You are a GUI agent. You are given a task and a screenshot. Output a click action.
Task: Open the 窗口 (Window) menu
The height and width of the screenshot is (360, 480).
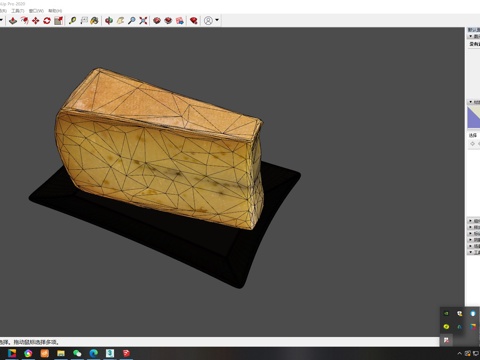click(36, 11)
